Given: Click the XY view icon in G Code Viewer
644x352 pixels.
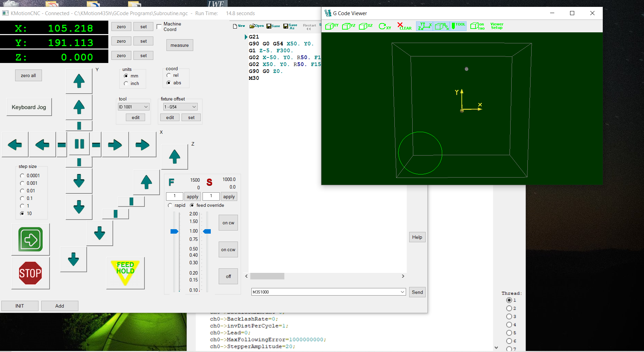Looking at the screenshot, I should pos(331,26).
